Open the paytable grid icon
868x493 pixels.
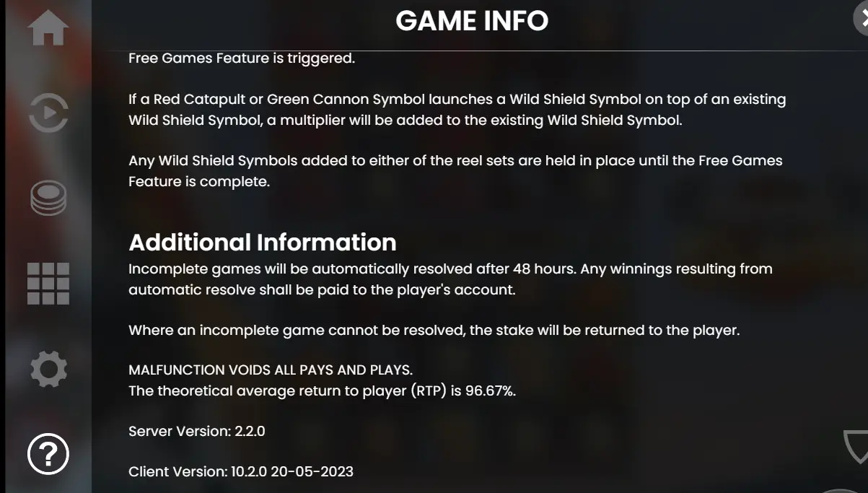pos(48,283)
